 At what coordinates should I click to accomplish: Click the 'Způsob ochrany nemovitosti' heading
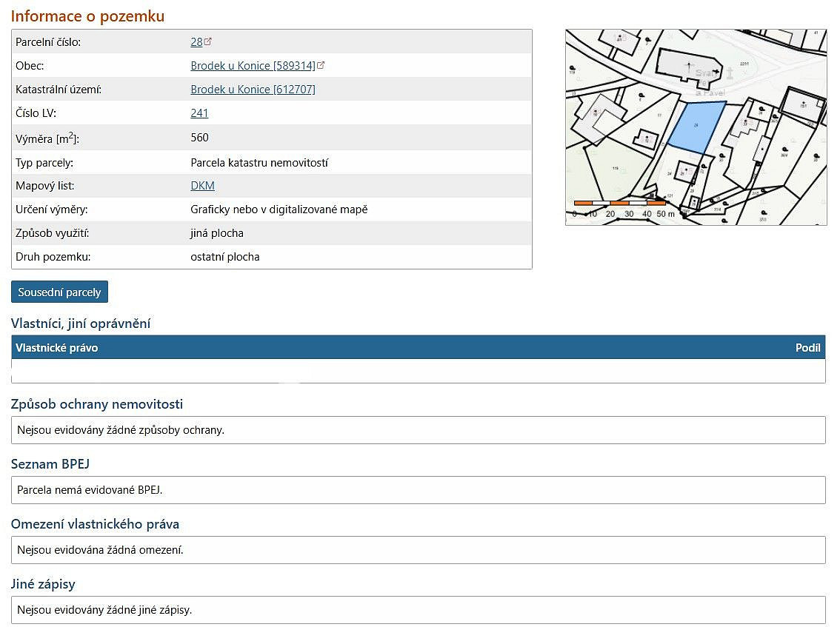tap(97, 403)
